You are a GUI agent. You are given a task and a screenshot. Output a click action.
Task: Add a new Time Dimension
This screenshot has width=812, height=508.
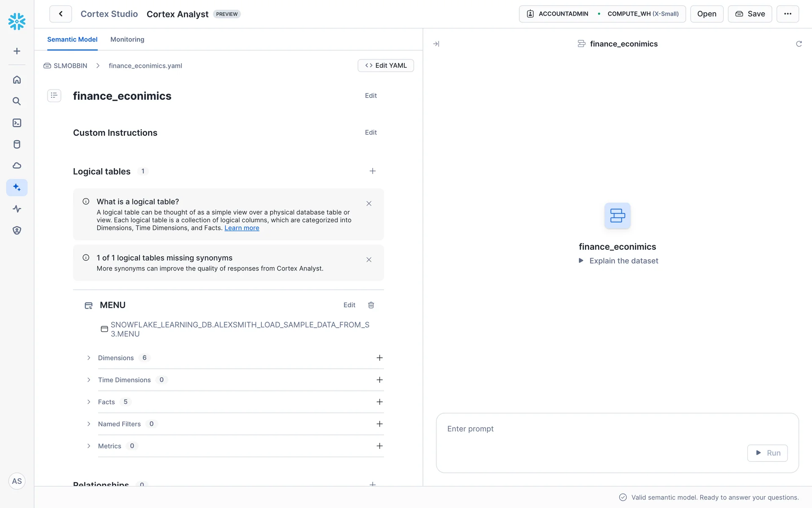[x=379, y=380]
